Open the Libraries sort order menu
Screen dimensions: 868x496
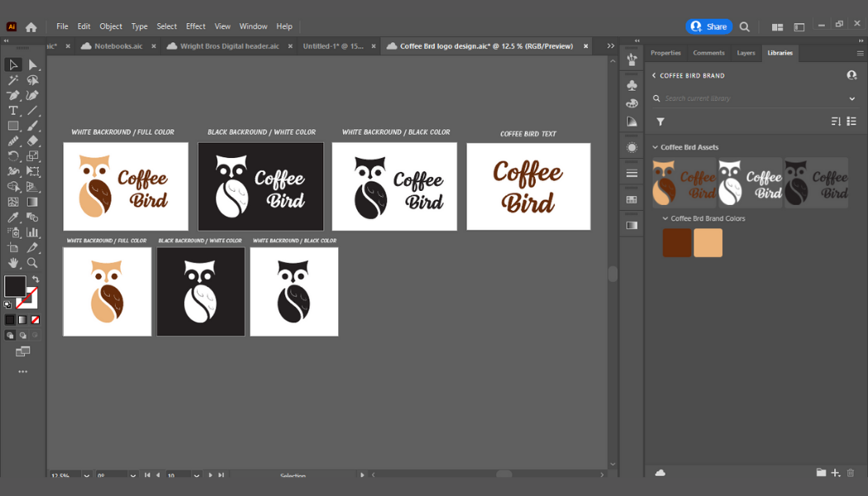click(836, 122)
